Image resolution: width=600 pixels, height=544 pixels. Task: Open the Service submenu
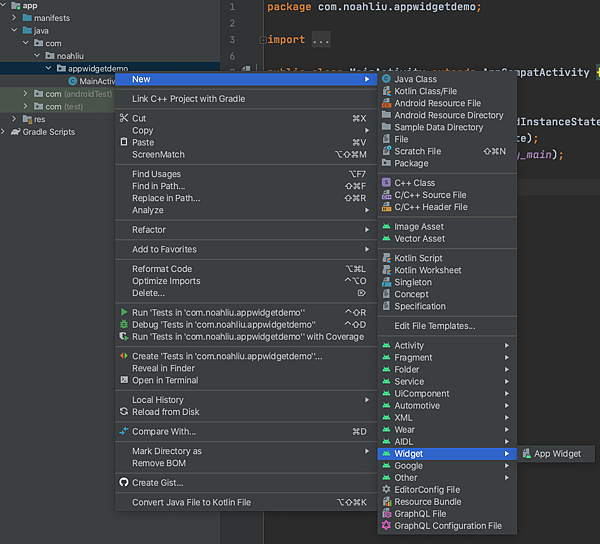point(447,381)
